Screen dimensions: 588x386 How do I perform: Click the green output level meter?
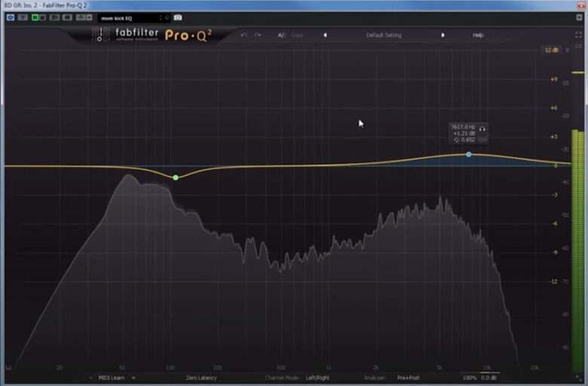577,250
